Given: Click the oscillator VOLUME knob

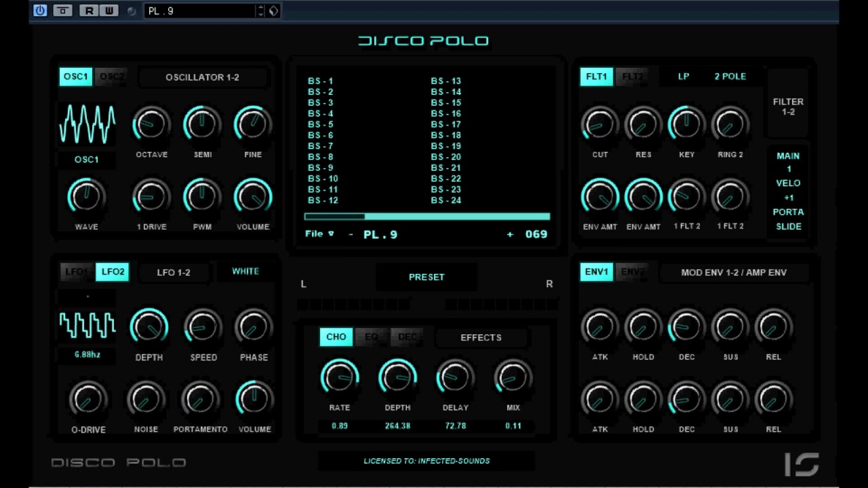Looking at the screenshot, I should [x=253, y=197].
